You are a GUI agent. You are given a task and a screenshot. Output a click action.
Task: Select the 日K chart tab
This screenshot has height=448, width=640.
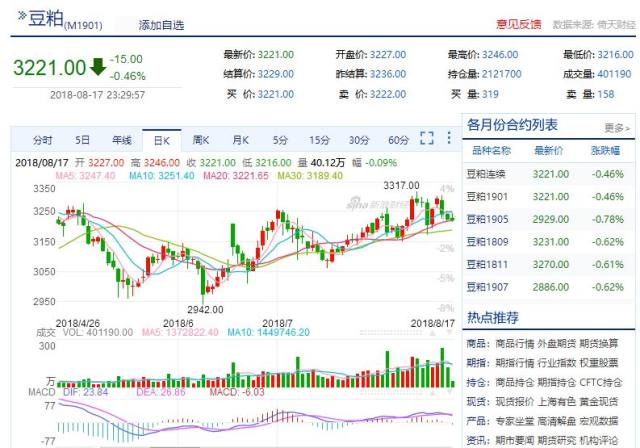point(161,140)
